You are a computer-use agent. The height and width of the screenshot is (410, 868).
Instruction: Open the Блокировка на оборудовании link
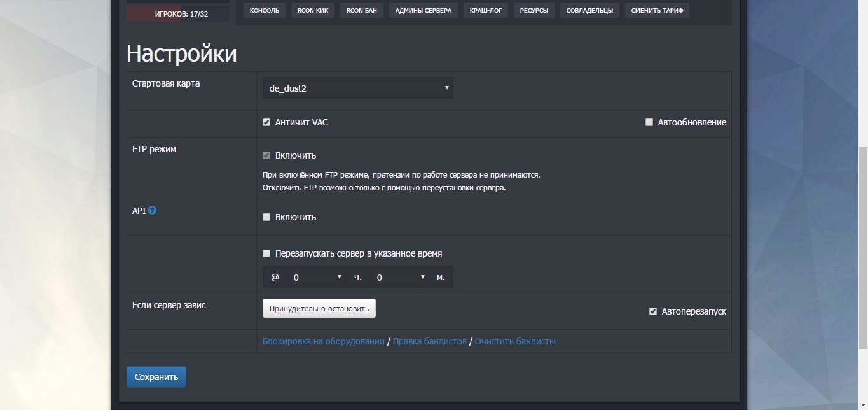click(x=324, y=341)
